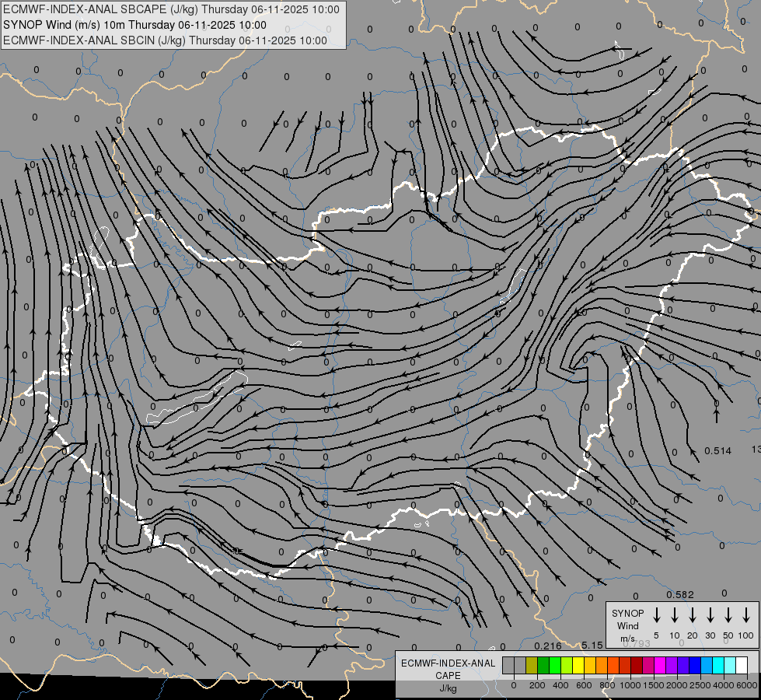This screenshot has height=700, width=761.
Task: Click the faded 0.793 value in wind legend
Action: tap(637, 643)
